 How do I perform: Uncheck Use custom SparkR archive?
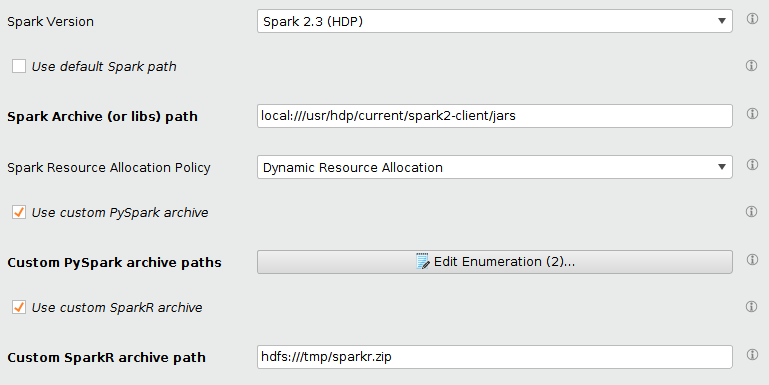pos(19,308)
